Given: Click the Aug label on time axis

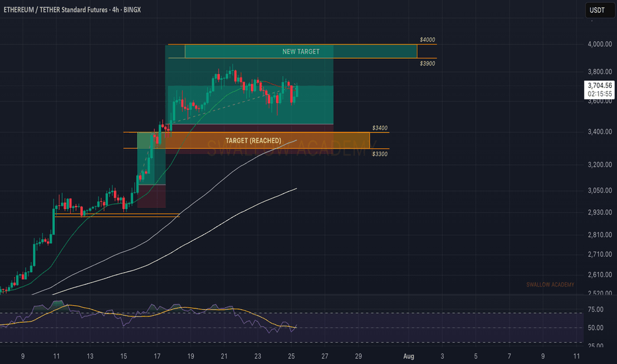Looking at the screenshot, I should (x=408, y=356).
